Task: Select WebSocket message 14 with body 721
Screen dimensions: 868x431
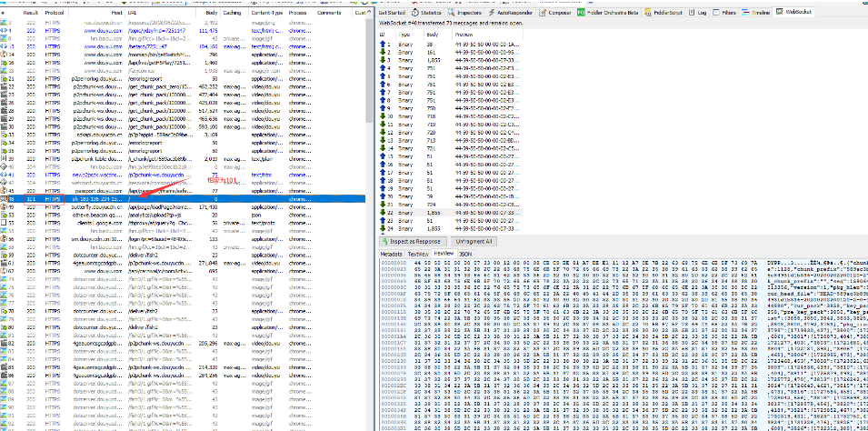Action: (x=451, y=148)
